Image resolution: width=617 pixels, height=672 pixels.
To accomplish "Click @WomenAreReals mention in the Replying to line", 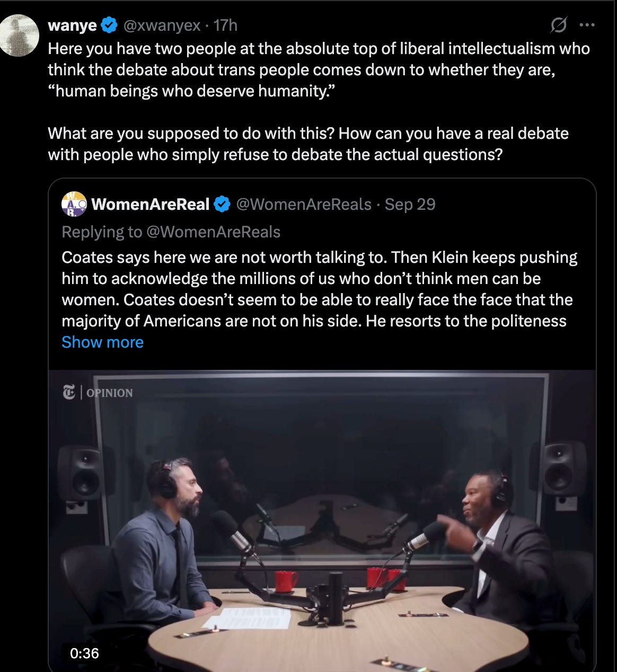I will tap(219, 232).
